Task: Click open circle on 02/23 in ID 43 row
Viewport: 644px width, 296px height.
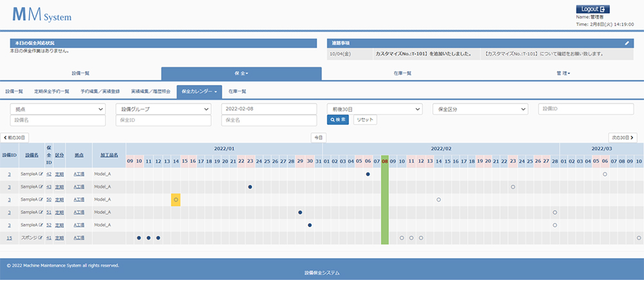Action: coord(513,187)
